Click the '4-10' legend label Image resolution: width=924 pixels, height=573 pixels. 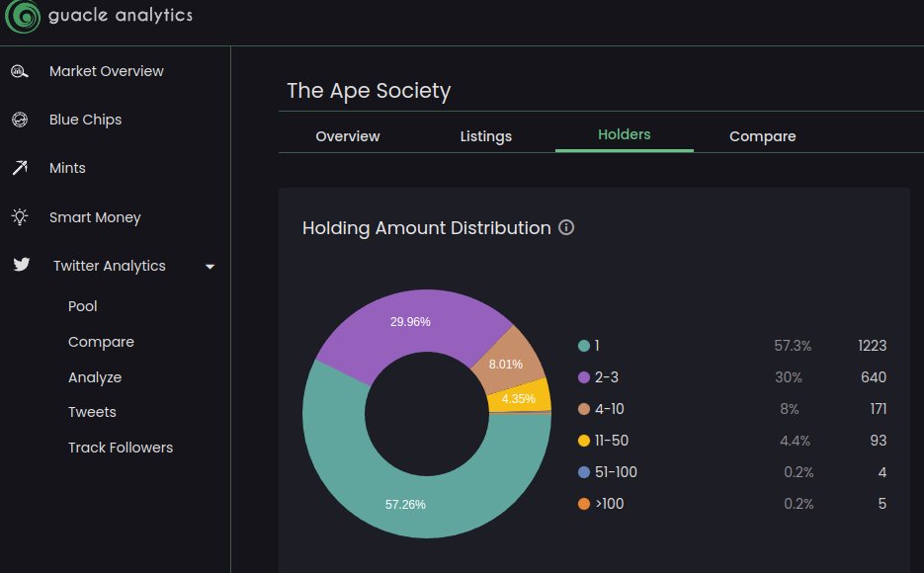610,409
